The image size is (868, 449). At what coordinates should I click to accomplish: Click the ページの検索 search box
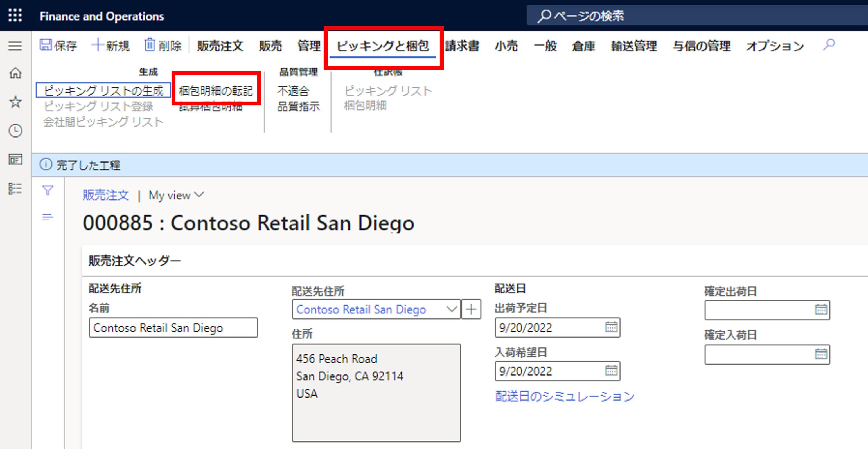697,15
